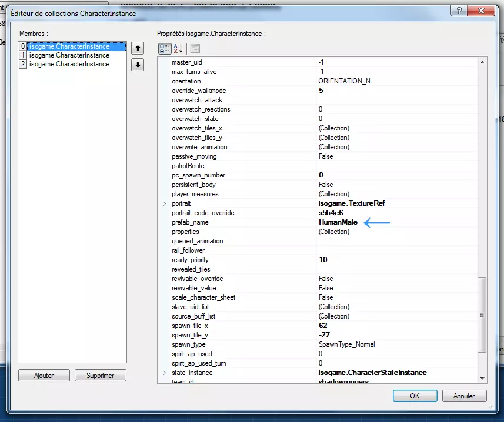Move selected member down in list
Viewport: 504px width, 422px height.
pos(138,65)
